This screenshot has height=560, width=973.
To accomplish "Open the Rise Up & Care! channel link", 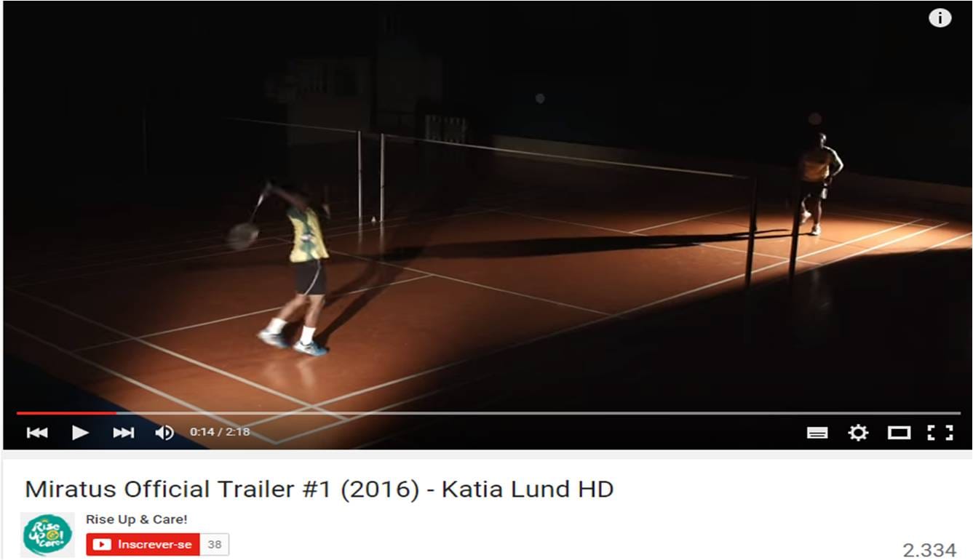I will click(x=137, y=519).
